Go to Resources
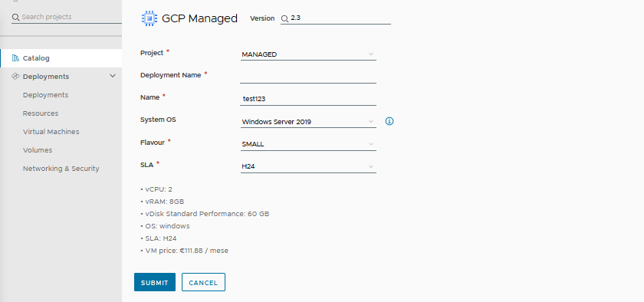 [41, 113]
